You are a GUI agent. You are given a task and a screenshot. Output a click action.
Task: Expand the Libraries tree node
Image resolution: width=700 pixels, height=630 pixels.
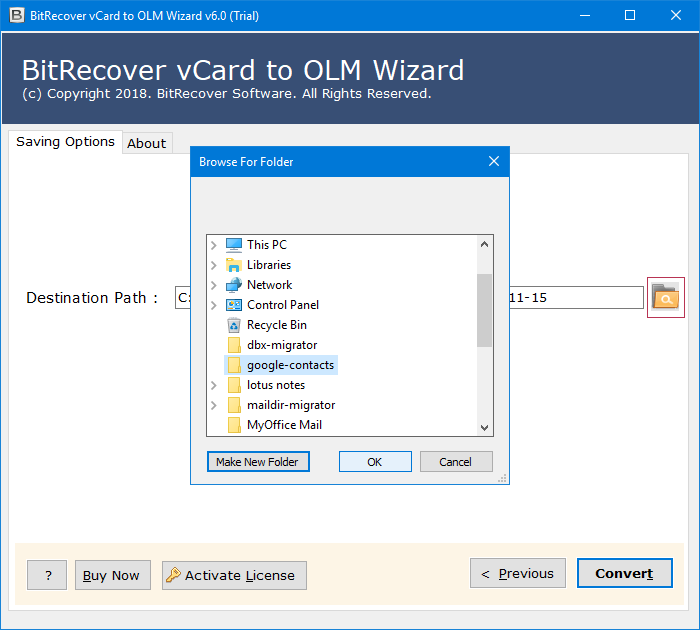click(x=214, y=265)
